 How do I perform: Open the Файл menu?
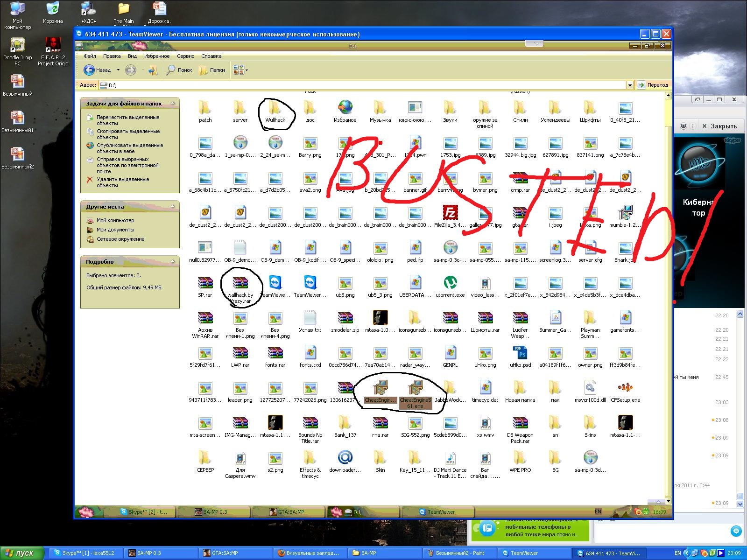90,56
